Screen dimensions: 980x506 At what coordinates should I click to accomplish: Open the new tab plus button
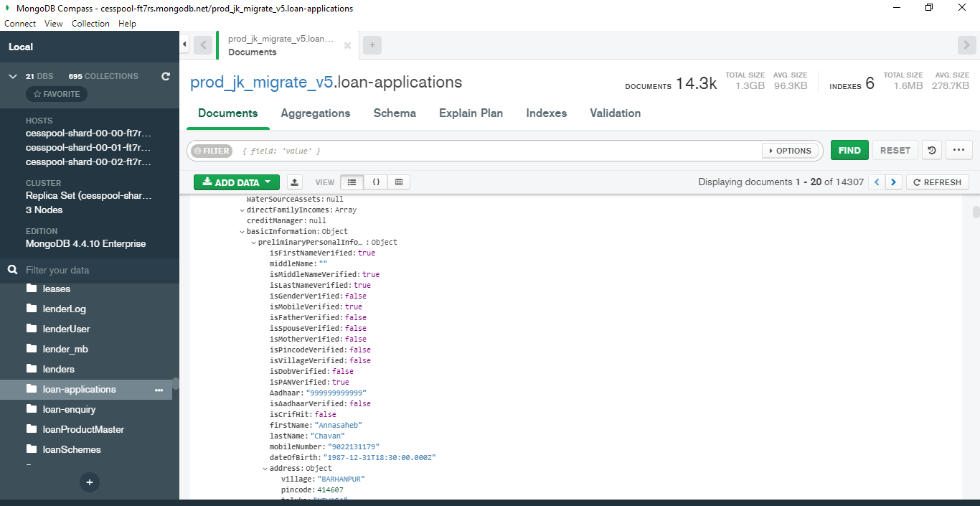pyautogui.click(x=372, y=45)
